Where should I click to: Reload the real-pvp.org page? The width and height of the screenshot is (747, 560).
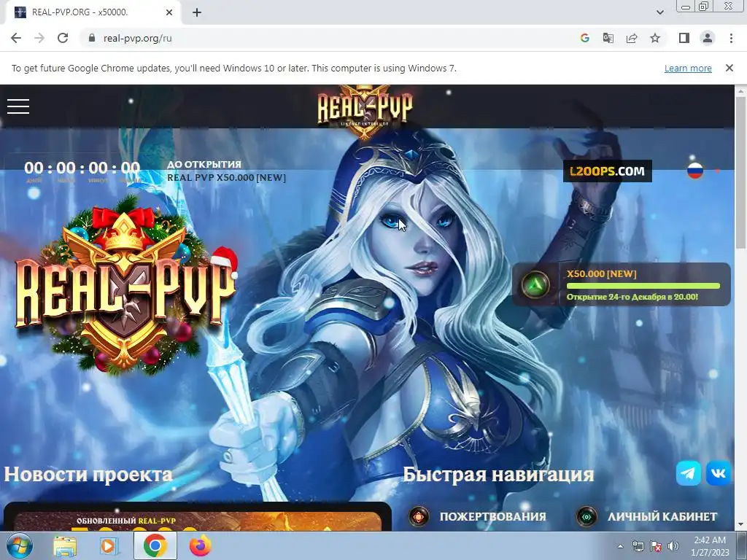tap(63, 38)
